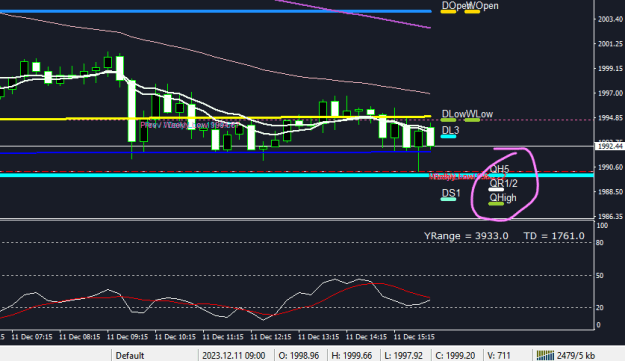Click the 11 Dec 14:15 time label
This screenshot has height=361, width=625.
point(367,337)
